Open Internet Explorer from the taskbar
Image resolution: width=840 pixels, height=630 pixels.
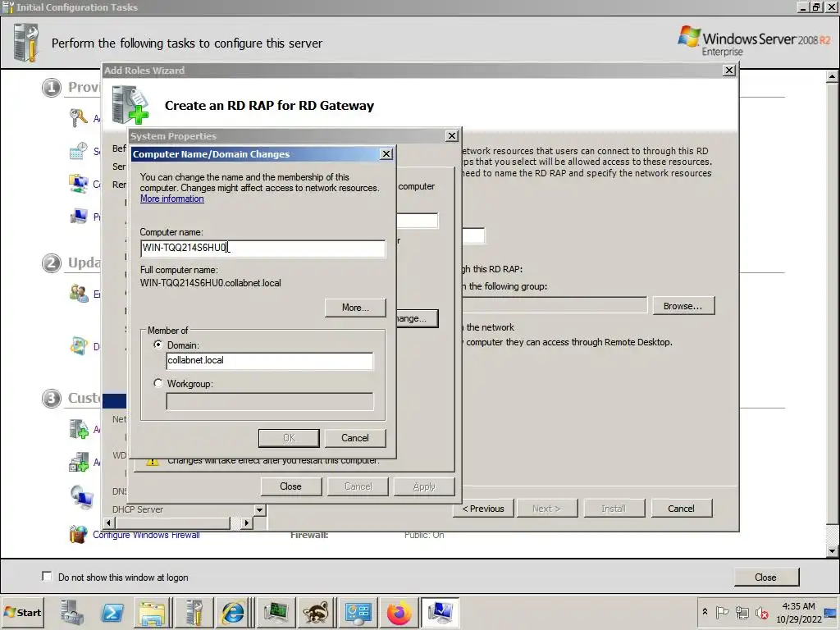[x=233, y=612]
